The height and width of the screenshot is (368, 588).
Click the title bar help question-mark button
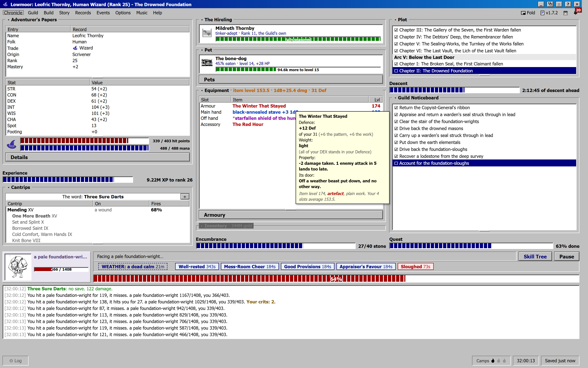point(568,4)
